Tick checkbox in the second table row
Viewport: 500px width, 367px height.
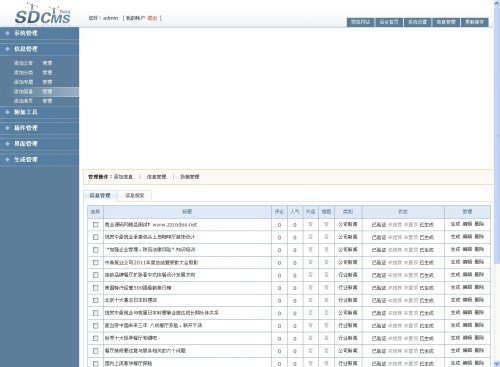(x=96, y=237)
